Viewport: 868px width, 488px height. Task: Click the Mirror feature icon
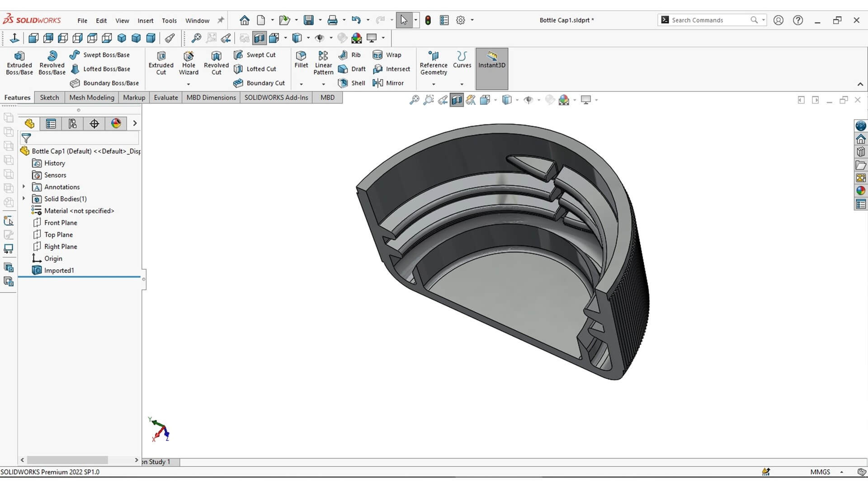(x=388, y=83)
